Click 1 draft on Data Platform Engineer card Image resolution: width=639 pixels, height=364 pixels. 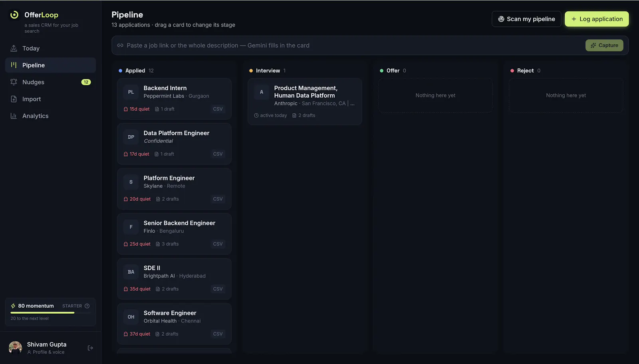tap(164, 154)
